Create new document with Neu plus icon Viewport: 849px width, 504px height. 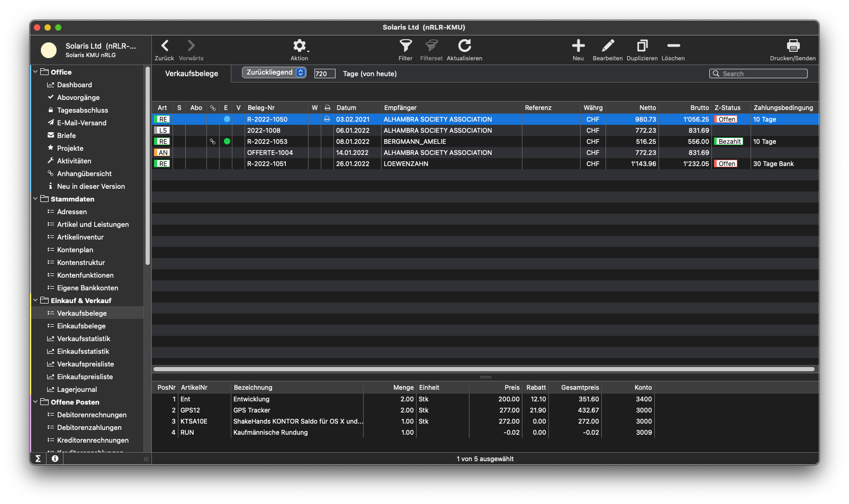(578, 46)
